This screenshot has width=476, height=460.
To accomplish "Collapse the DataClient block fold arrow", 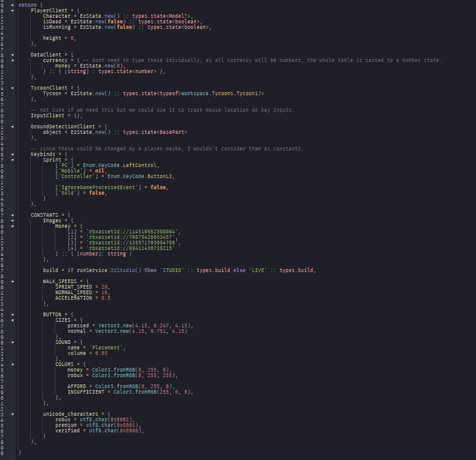I will tap(12, 55).
